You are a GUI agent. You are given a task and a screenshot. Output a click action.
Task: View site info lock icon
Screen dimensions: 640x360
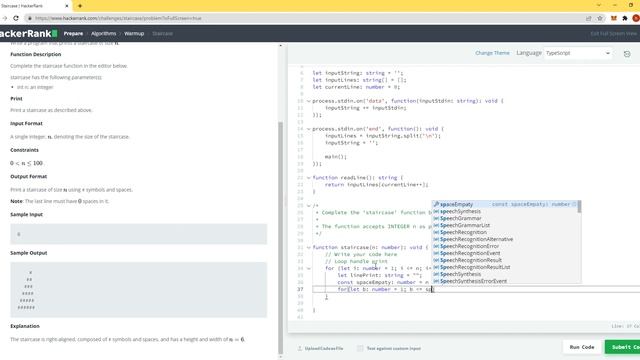point(30,18)
